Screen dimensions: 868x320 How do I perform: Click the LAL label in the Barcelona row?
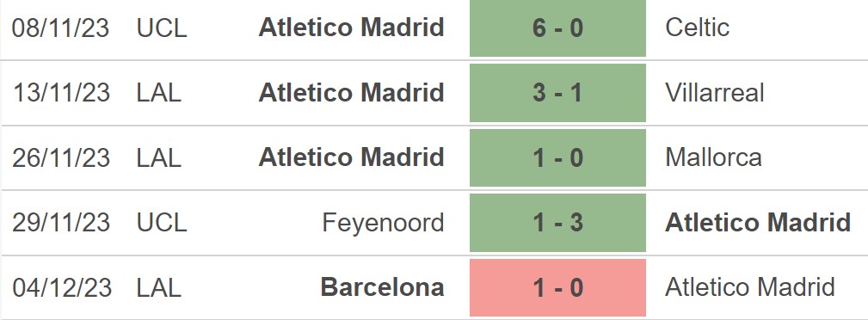159,288
